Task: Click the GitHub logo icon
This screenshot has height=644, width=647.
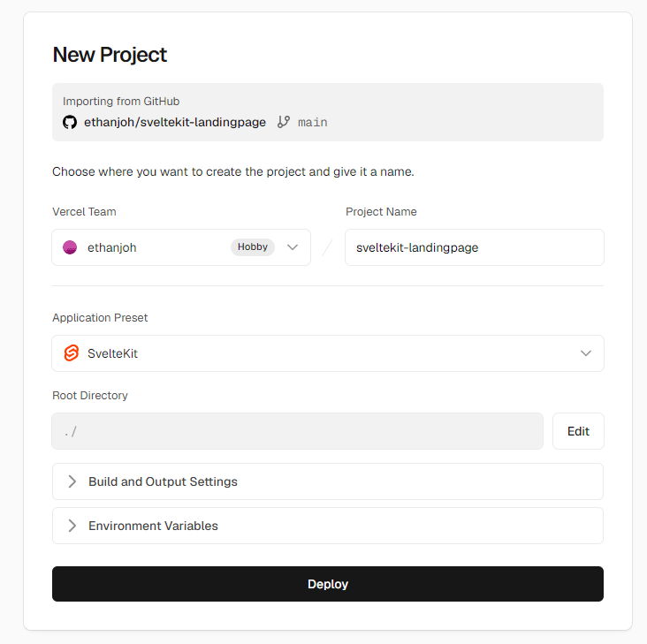Action: (x=70, y=122)
